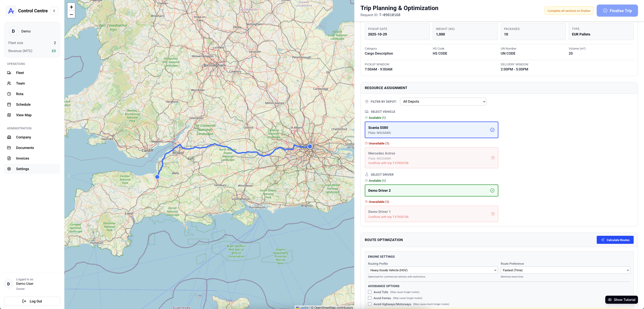Collapse sidebar with the chevron icon

54,11
